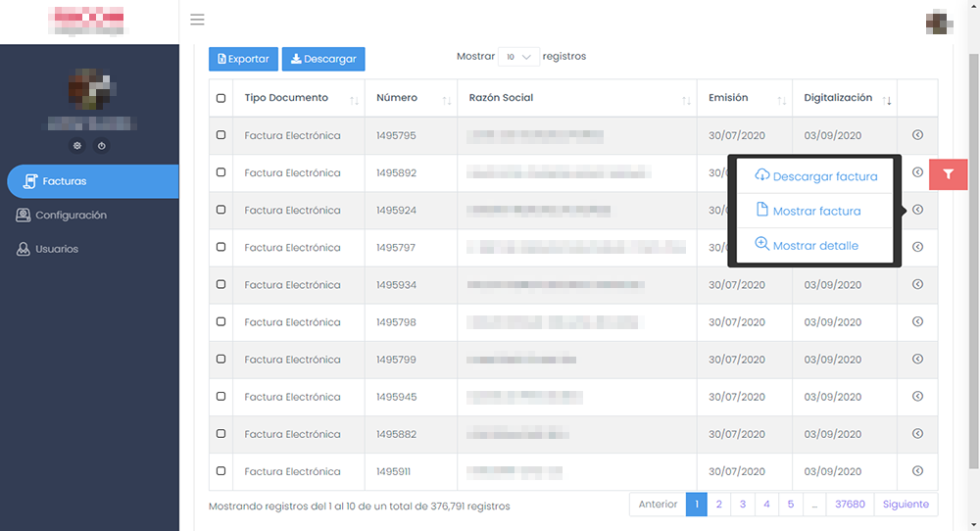Viewport: 980px width, 531px height.
Task: Toggle the select-all checkbox in table header
Action: [221, 98]
